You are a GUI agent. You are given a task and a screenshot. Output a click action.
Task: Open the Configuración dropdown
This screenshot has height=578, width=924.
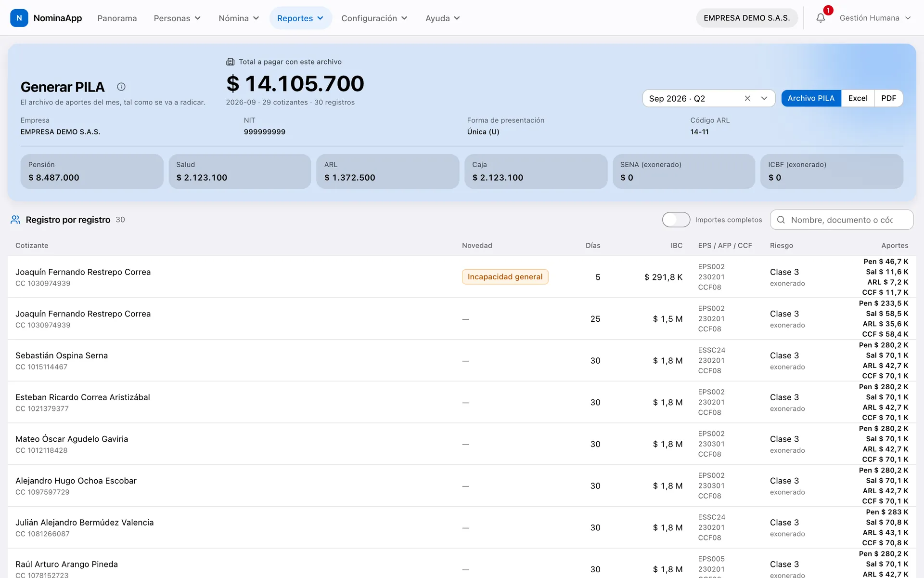pyautogui.click(x=374, y=18)
